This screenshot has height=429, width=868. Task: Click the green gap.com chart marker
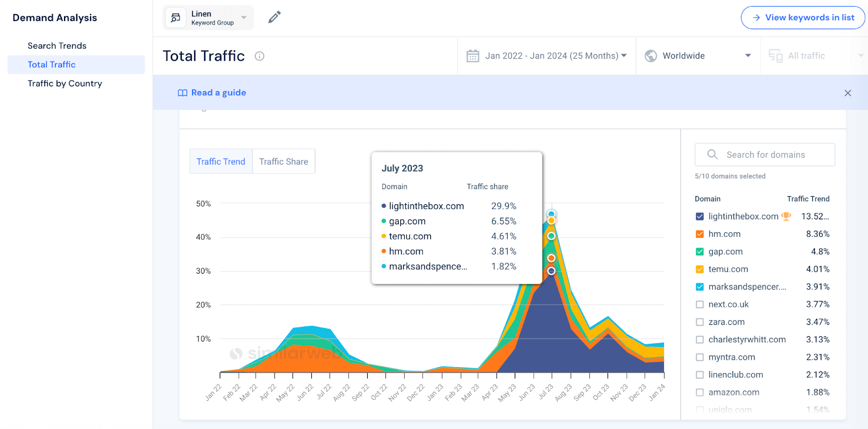(x=551, y=236)
